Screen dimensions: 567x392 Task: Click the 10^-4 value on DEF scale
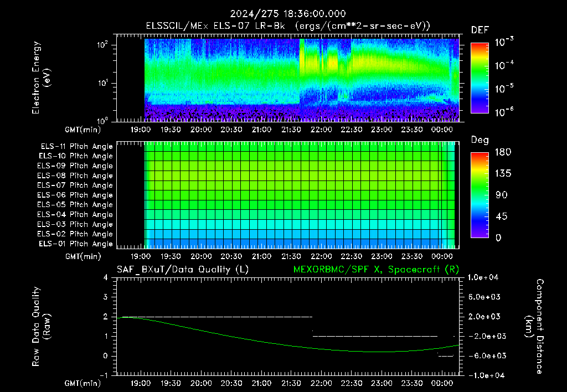click(504, 65)
